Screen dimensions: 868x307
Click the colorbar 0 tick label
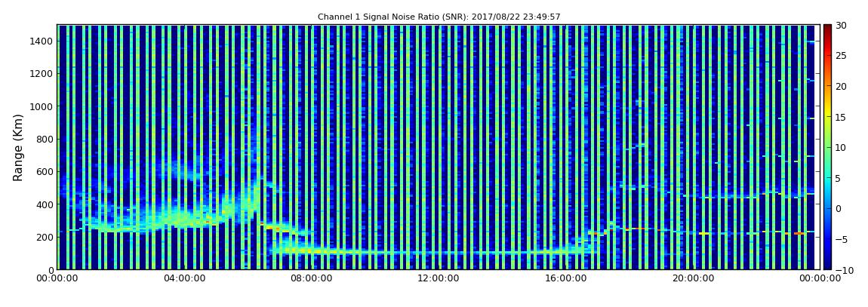tap(839, 208)
